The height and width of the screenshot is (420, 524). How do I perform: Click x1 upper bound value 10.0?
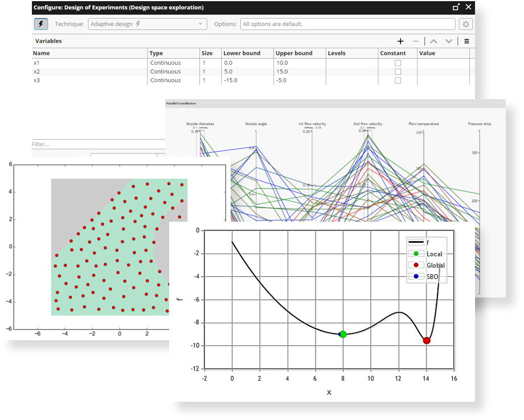pyautogui.click(x=282, y=63)
